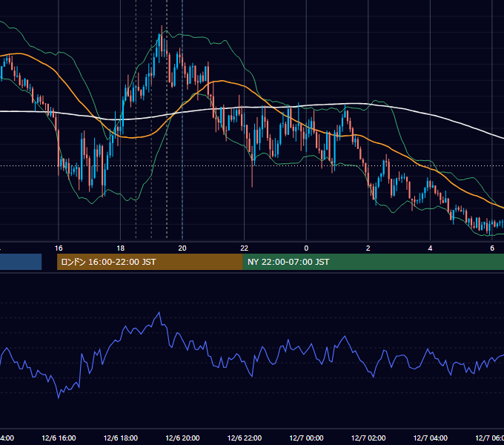Click the 12/6 20:00 date label
This screenshot has width=504, height=445.
[182, 438]
